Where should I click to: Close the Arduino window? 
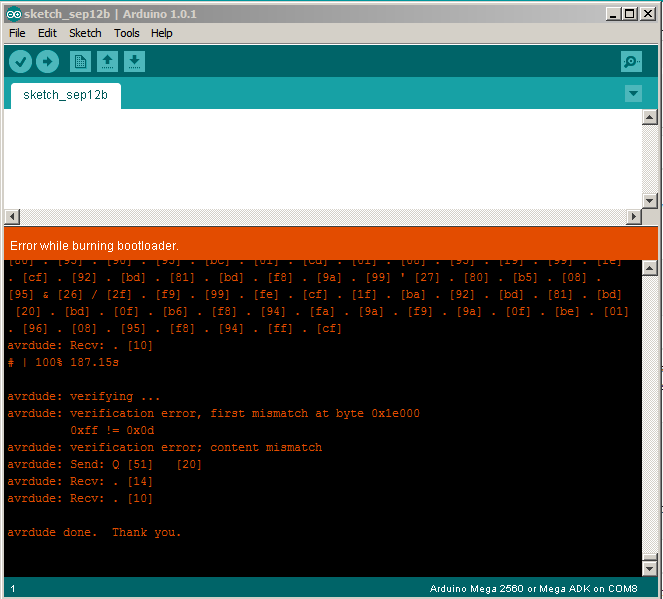pos(647,14)
